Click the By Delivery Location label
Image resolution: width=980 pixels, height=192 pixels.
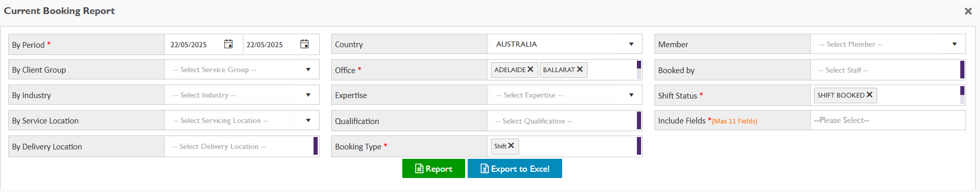tap(47, 146)
